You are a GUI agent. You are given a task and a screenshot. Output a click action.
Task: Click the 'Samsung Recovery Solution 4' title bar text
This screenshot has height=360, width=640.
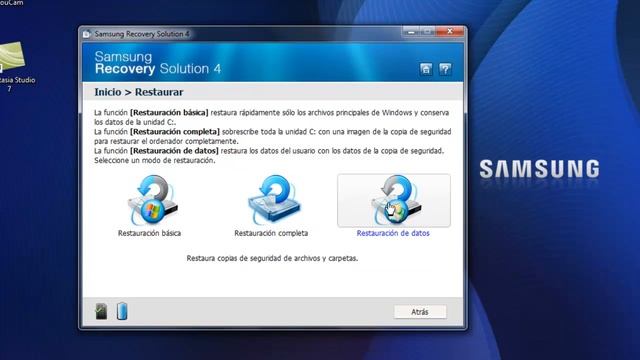[x=142, y=34]
